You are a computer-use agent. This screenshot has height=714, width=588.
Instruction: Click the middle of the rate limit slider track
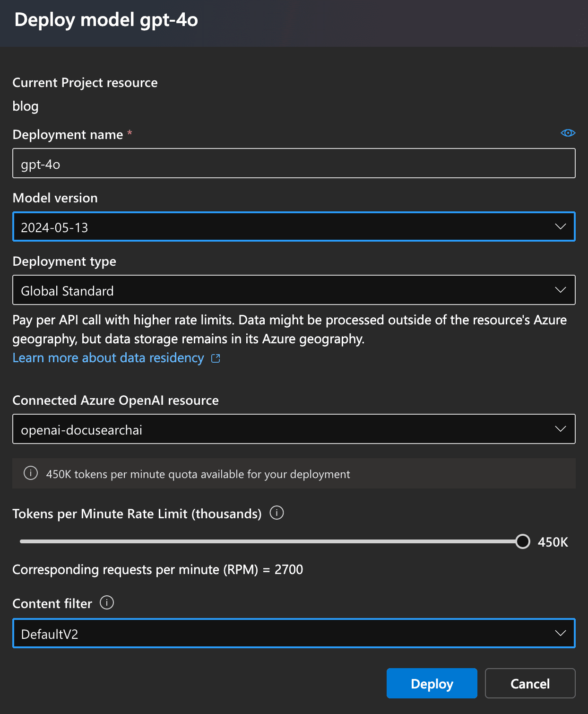pos(271,541)
